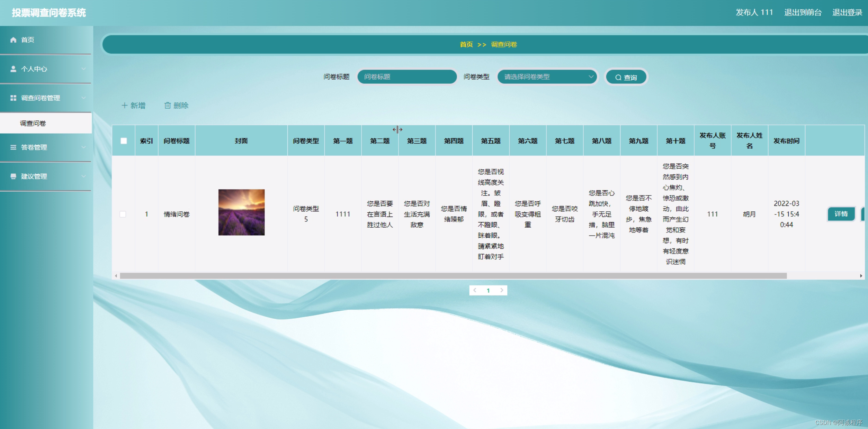Click 退出到前台 in the top bar

pyautogui.click(x=803, y=12)
